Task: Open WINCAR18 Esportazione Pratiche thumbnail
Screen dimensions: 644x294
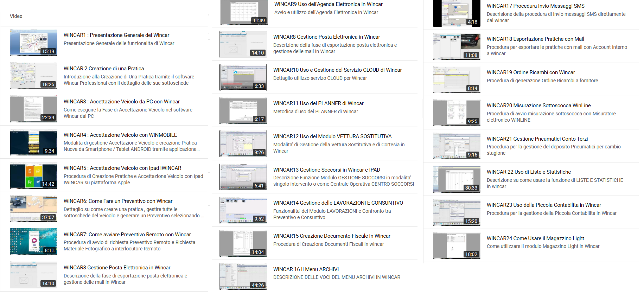Action: click(457, 46)
